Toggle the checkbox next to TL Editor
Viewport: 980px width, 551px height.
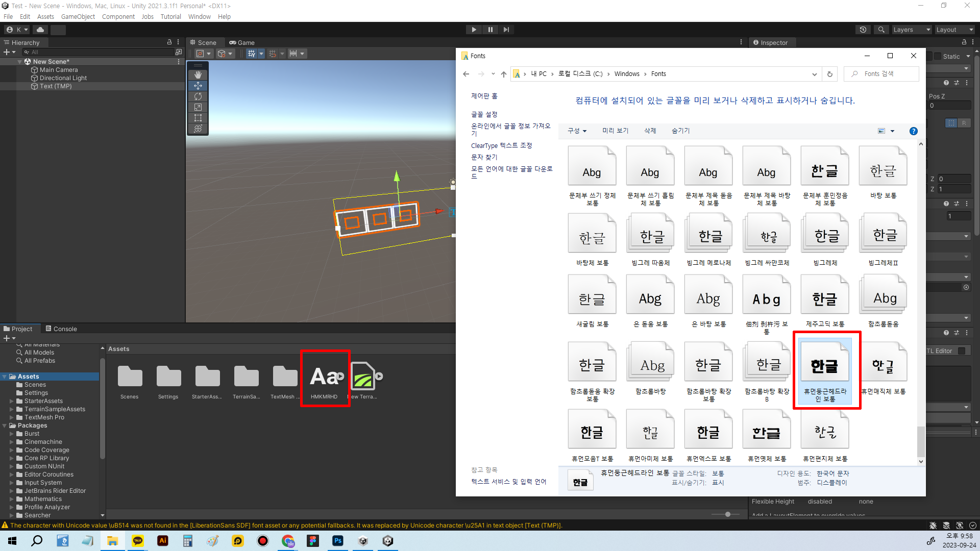point(962,351)
